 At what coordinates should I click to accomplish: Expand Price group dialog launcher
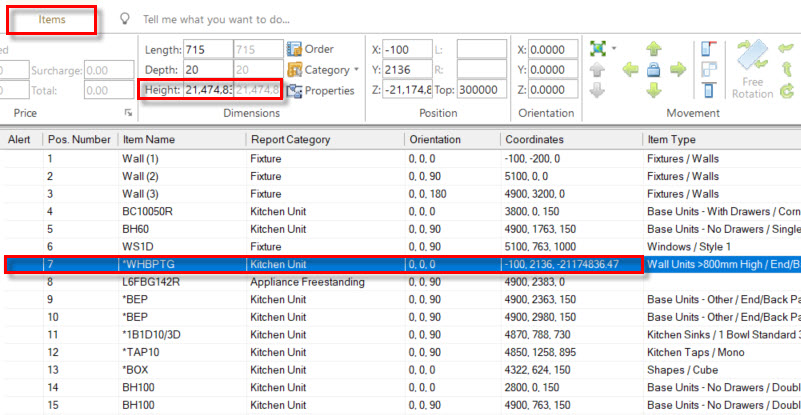coord(128,113)
